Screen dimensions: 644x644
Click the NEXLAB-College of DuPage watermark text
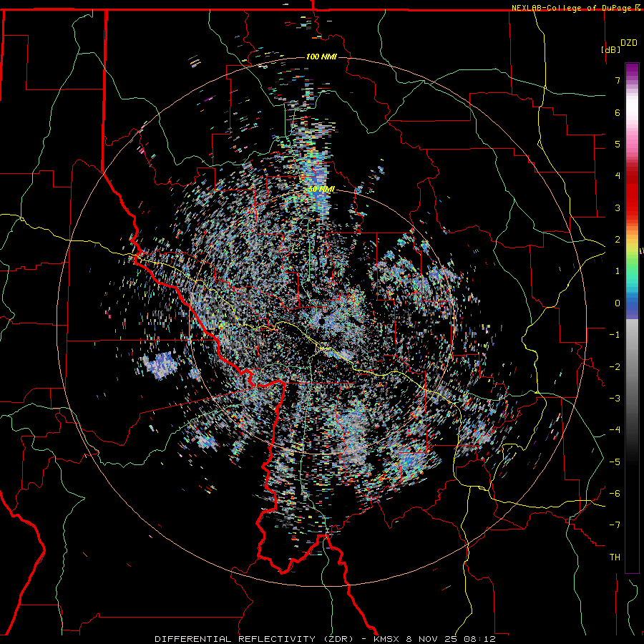pyautogui.click(x=571, y=8)
